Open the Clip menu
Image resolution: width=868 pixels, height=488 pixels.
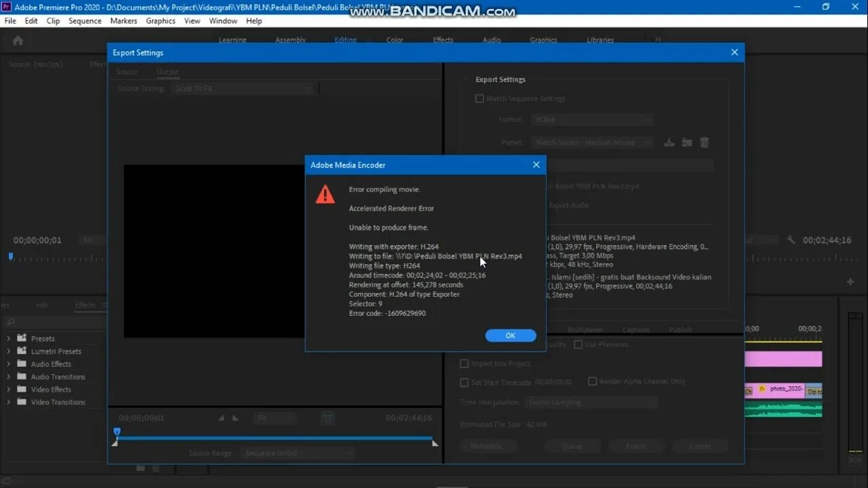(53, 21)
